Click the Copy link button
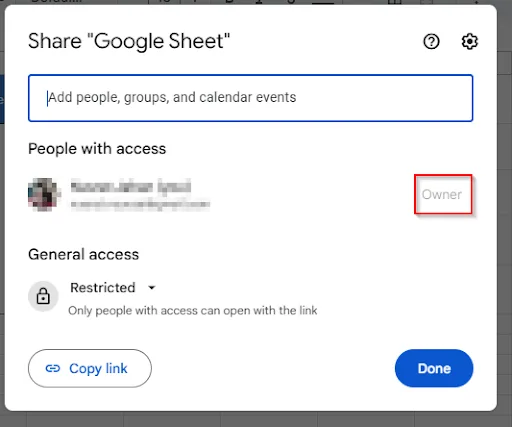 tap(90, 368)
